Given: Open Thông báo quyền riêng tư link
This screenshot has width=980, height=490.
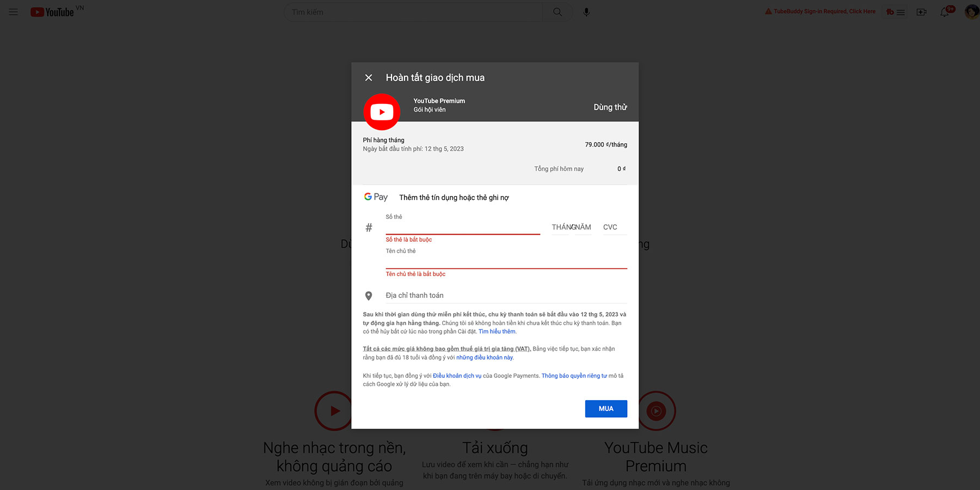Looking at the screenshot, I should click(574, 376).
